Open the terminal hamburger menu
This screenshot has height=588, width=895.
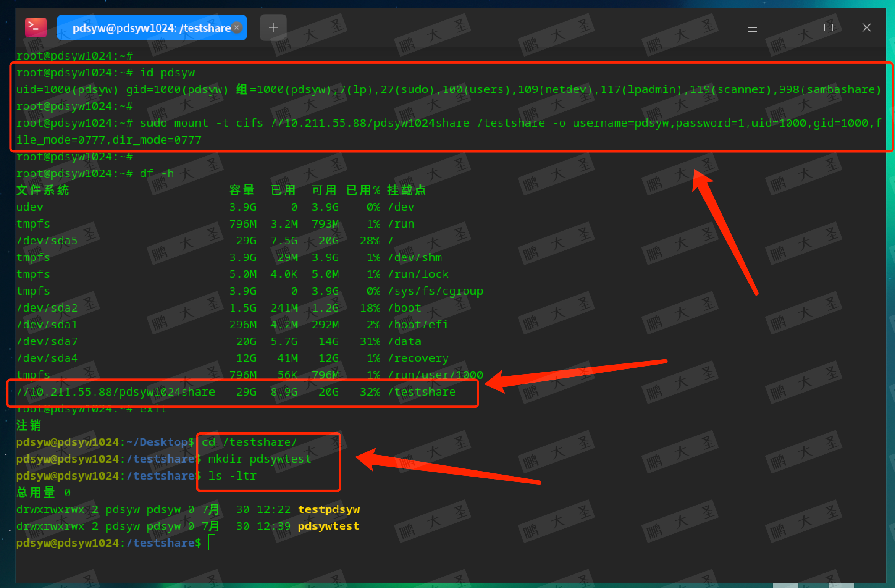click(x=752, y=27)
